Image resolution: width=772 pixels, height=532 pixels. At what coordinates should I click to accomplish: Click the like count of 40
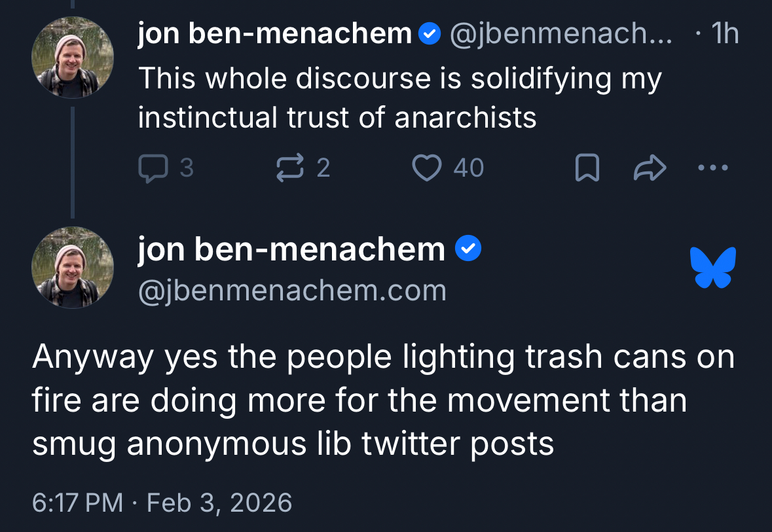pos(468,169)
